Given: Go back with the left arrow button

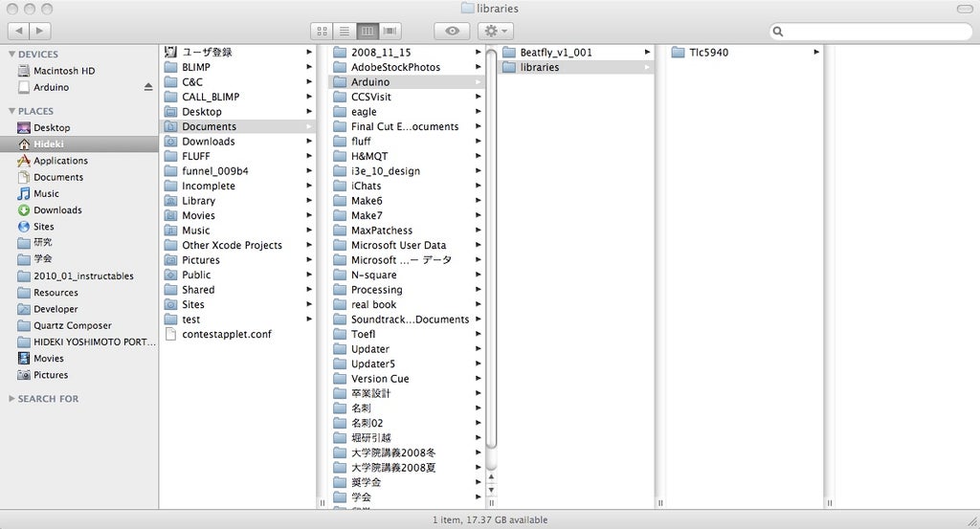Looking at the screenshot, I should [18, 31].
